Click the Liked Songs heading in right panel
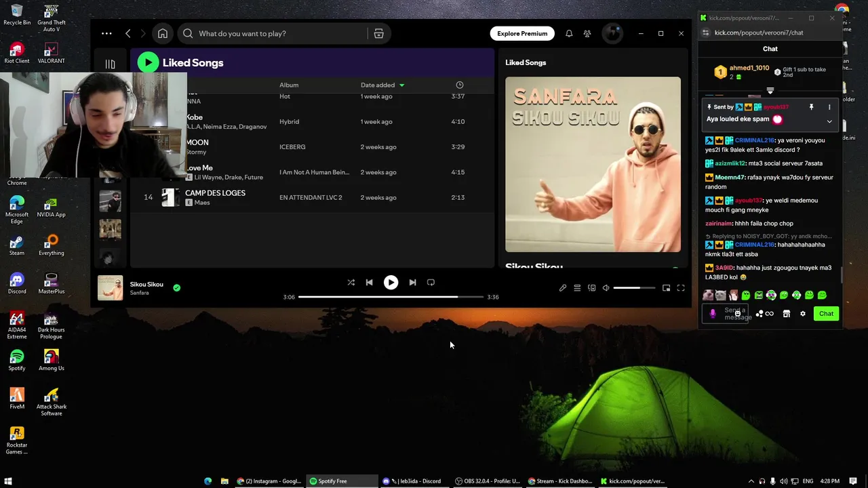The height and width of the screenshot is (488, 868). pyautogui.click(x=526, y=62)
